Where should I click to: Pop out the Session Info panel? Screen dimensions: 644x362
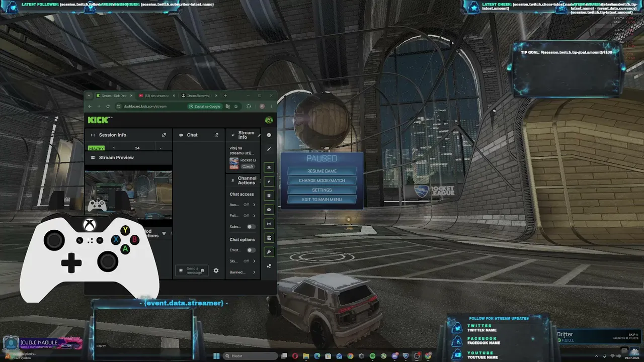164,135
